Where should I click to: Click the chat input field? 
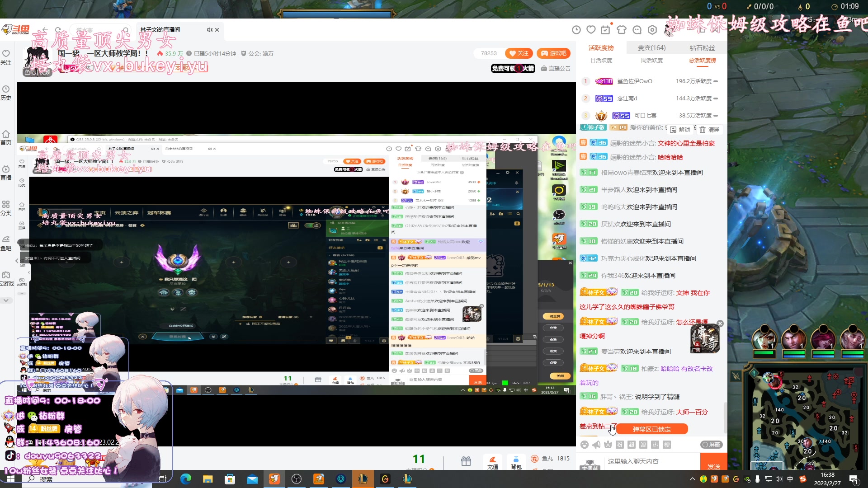tap(651, 461)
